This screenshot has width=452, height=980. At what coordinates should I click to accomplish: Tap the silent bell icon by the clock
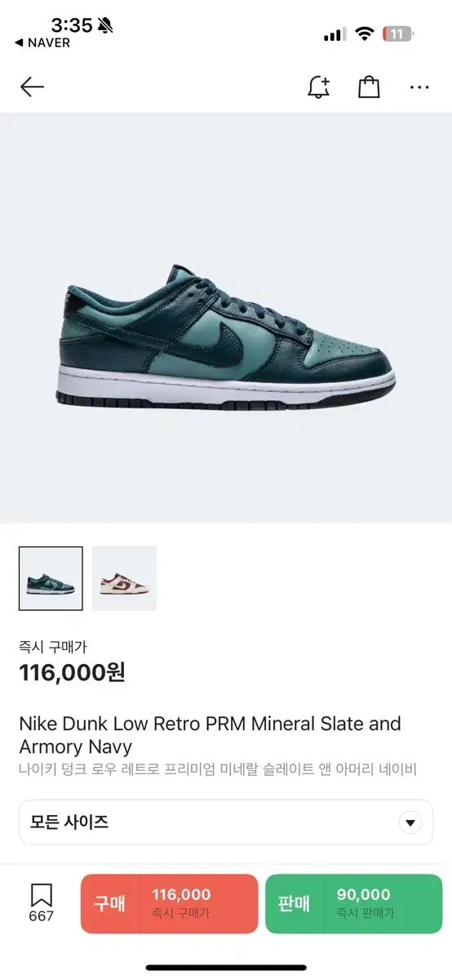point(104,25)
